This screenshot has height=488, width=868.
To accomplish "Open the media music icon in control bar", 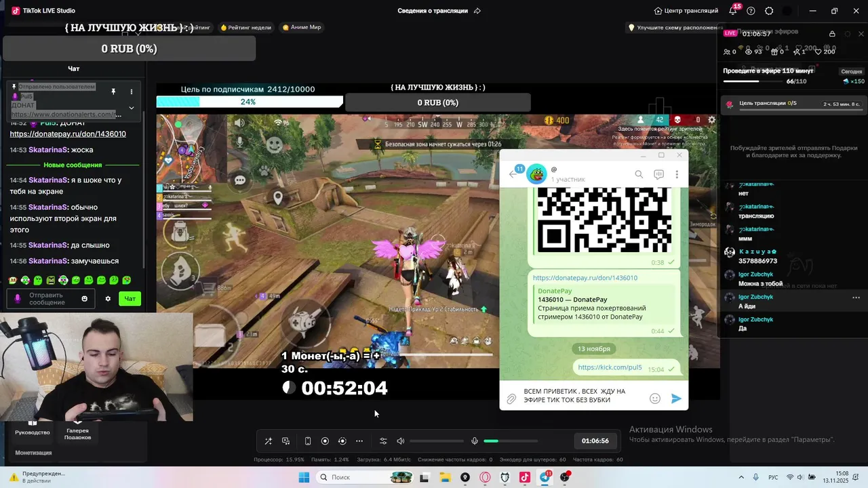I will (x=286, y=441).
